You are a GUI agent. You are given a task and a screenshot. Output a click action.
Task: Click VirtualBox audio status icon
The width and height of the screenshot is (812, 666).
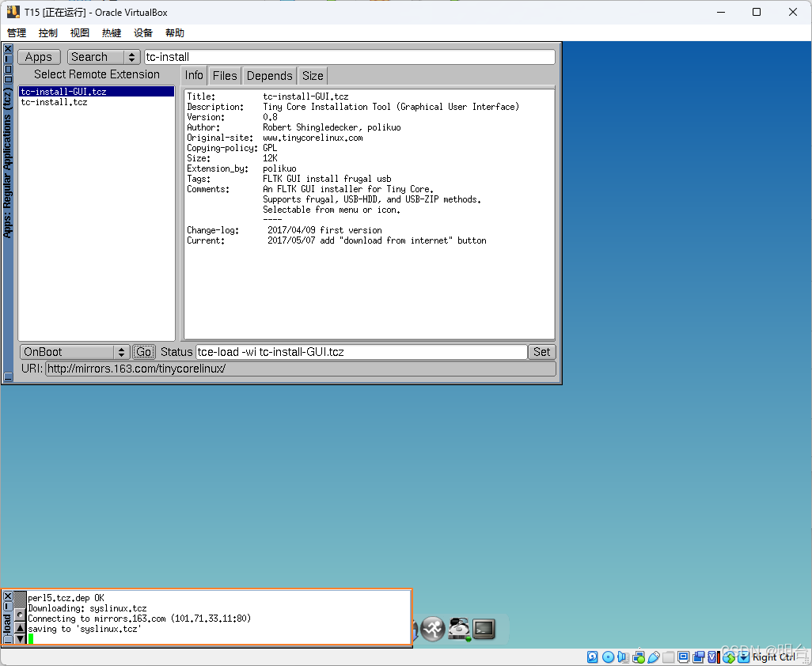pos(623,657)
